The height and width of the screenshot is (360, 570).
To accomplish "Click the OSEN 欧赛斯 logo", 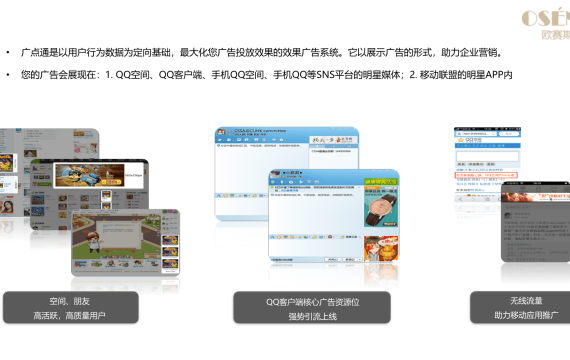I will [x=546, y=24].
